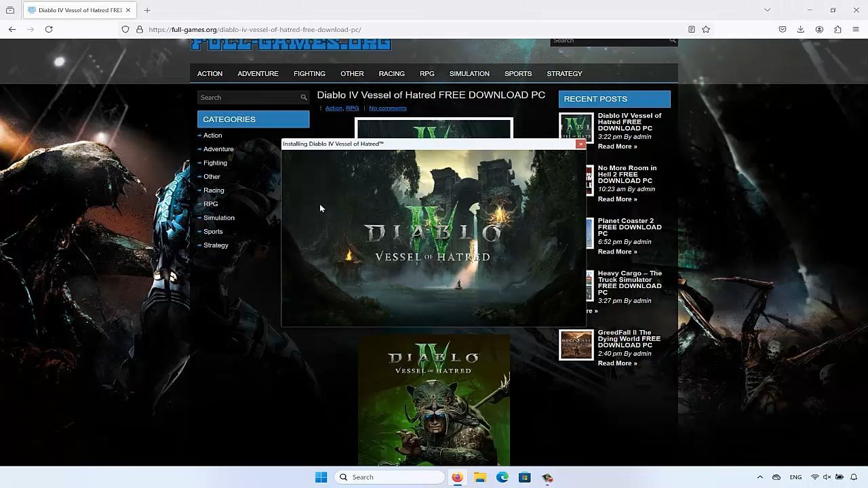This screenshot has width=868, height=488.
Task: Open Microsoft Store from the taskbar
Action: point(525,477)
